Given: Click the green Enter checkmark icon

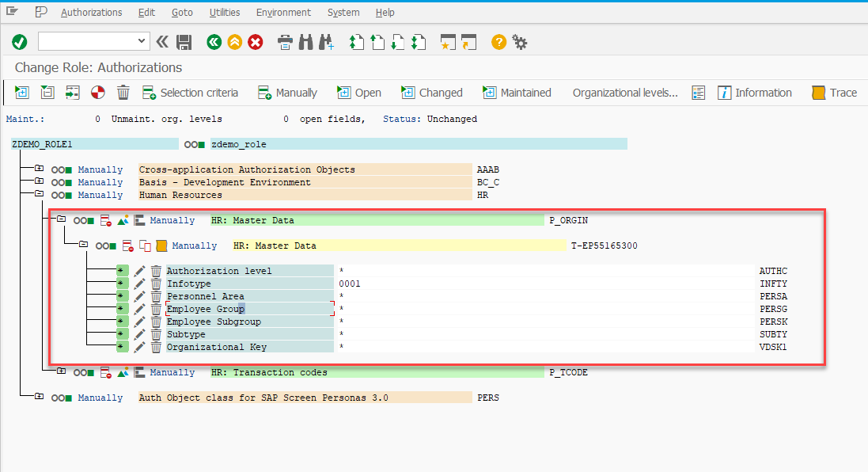Looking at the screenshot, I should click(20, 42).
